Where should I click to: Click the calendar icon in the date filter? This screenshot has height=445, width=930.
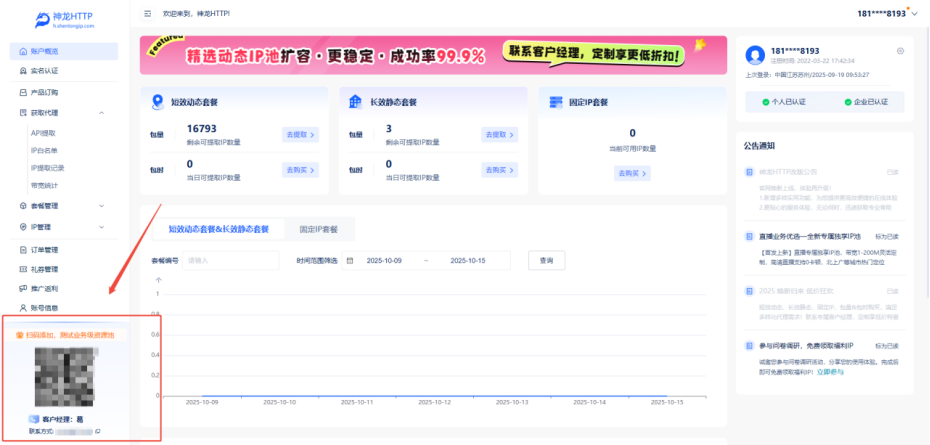[350, 260]
